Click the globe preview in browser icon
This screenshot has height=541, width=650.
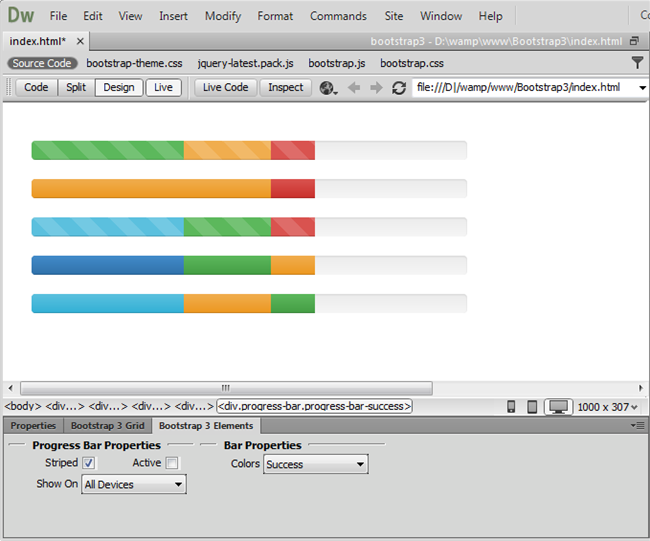pos(327,88)
